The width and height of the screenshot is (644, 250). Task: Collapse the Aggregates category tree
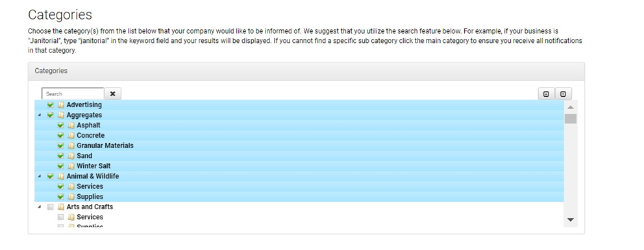coord(40,116)
